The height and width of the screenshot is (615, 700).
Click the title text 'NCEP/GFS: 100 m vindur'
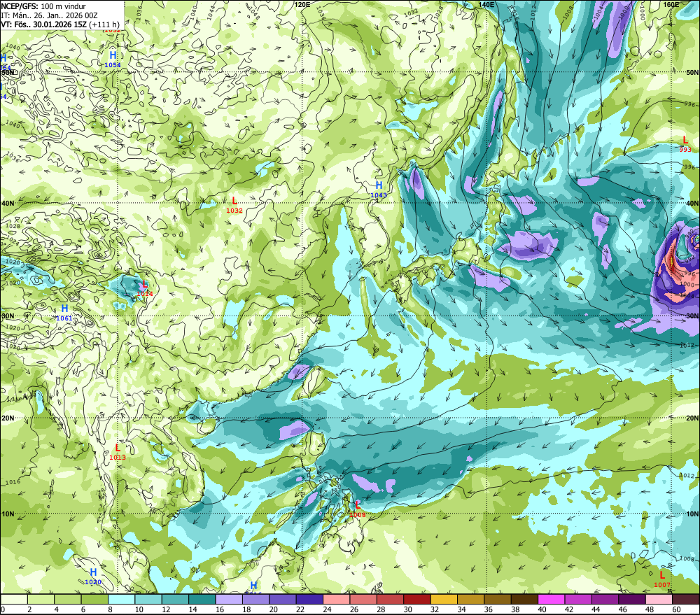43,6
